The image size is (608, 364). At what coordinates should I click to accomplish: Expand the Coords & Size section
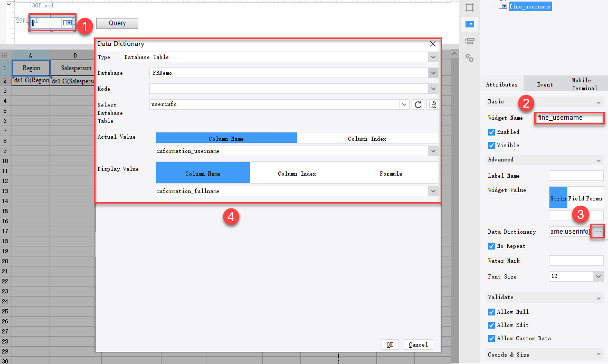[598, 355]
